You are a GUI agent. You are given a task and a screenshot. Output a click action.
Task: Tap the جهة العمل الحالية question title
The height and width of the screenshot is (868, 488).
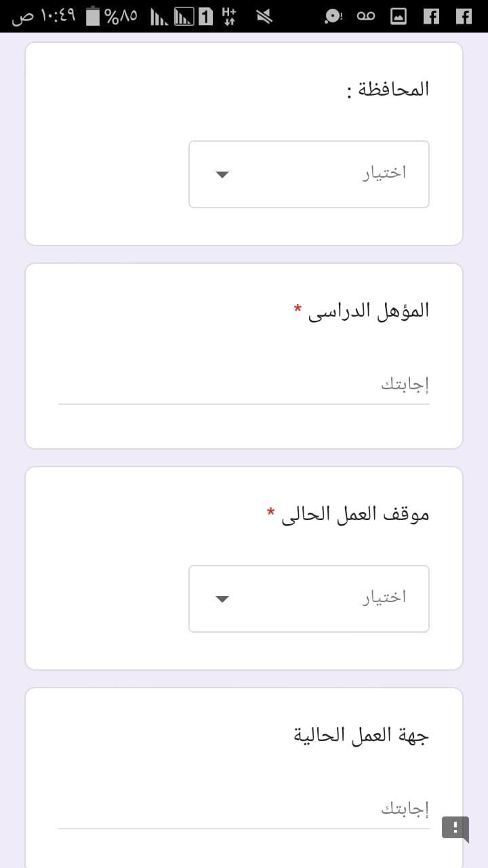pos(361,735)
